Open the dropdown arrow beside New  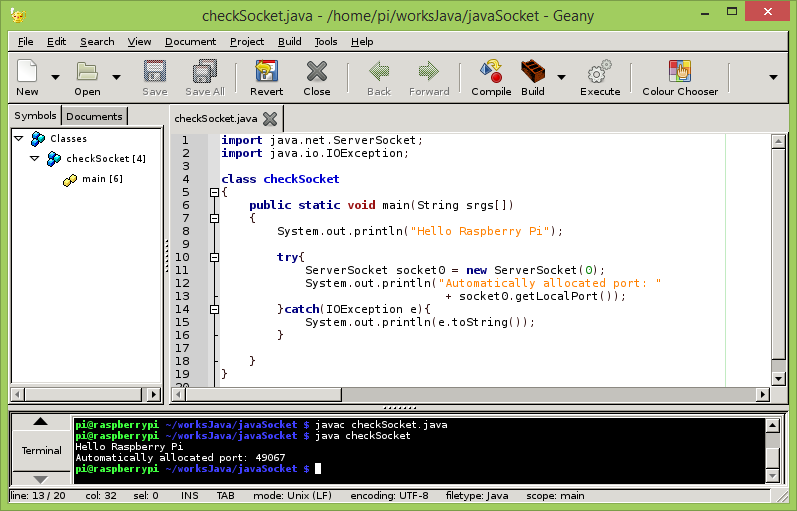click(55, 77)
